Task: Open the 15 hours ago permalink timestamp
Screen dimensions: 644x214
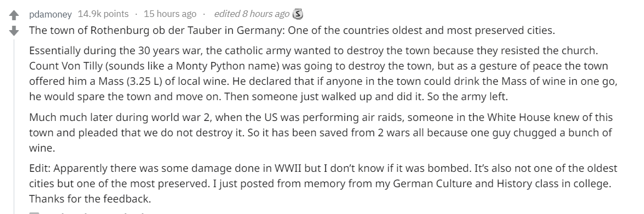Action: point(170,14)
